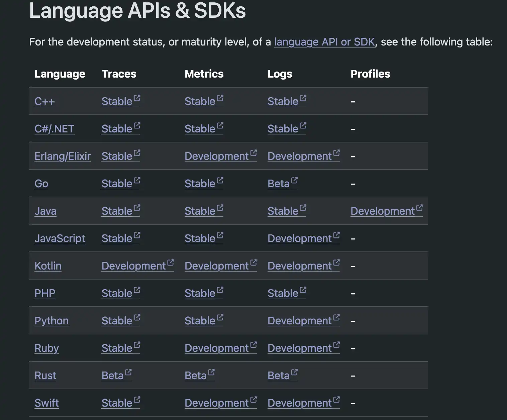Open the C++ language page

point(44,101)
